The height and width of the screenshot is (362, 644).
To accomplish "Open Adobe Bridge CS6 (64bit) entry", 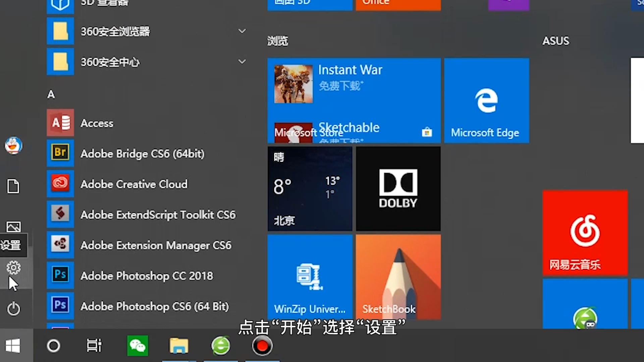I will 143,154.
